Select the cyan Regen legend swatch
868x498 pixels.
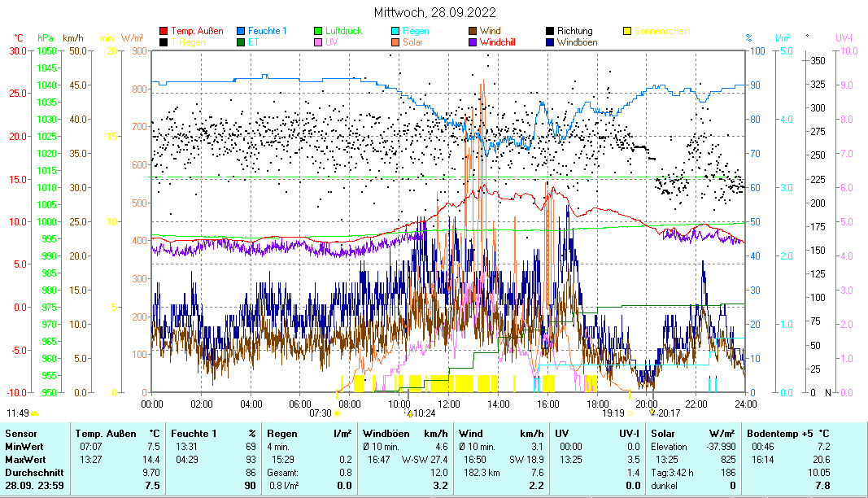[396, 31]
